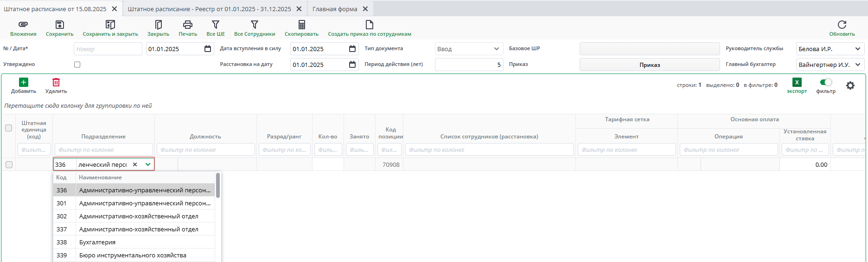
Task: Click the Подразделение column filter field
Action: pyautogui.click(x=104, y=150)
